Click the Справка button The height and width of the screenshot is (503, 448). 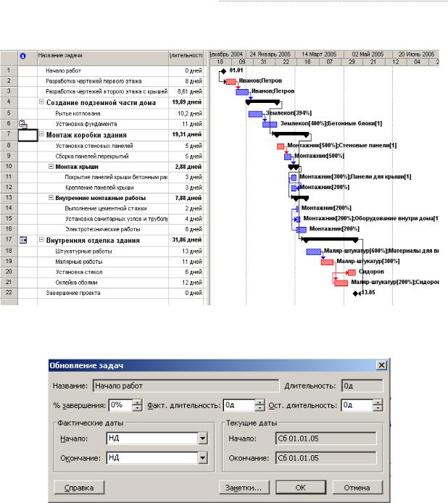[x=79, y=488]
